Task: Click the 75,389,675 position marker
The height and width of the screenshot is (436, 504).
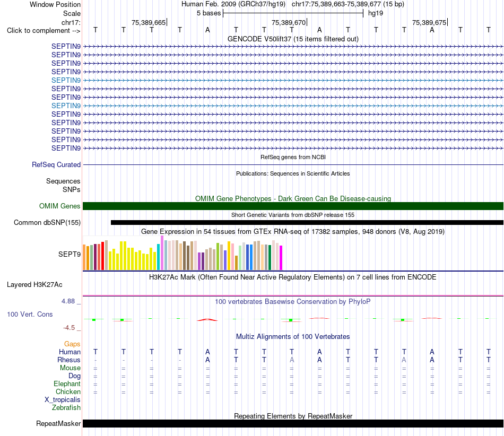Action: [429, 22]
